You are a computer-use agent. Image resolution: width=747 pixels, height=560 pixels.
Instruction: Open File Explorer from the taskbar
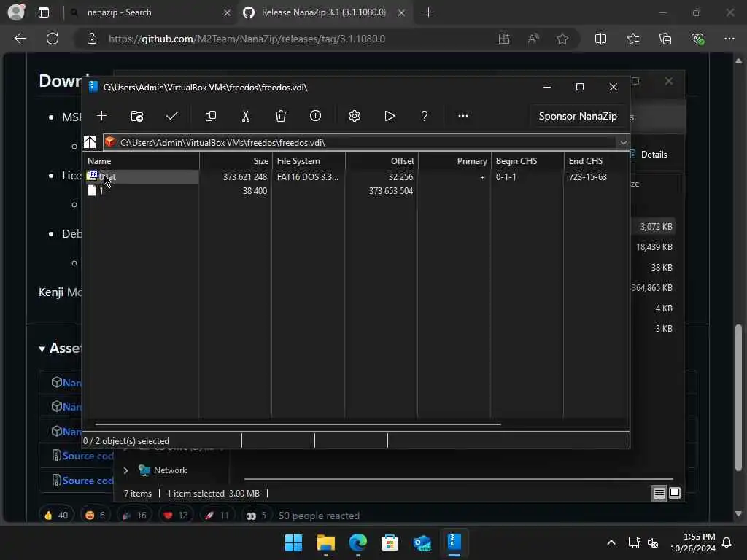[326, 542]
